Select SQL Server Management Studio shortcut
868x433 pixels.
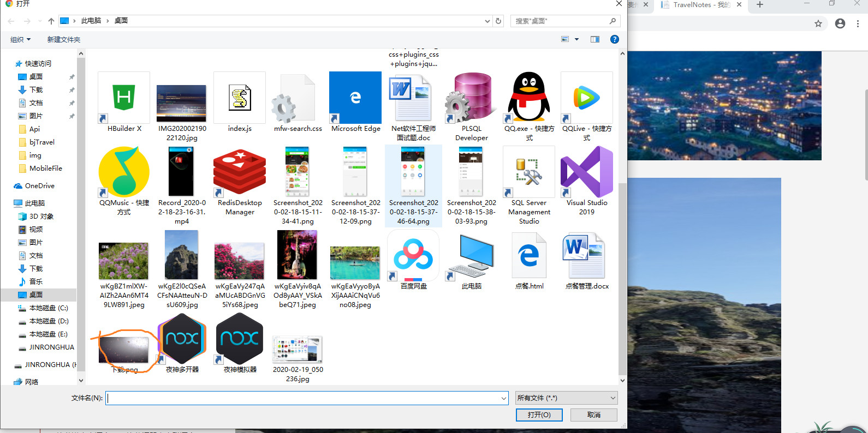tap(529, 172)
